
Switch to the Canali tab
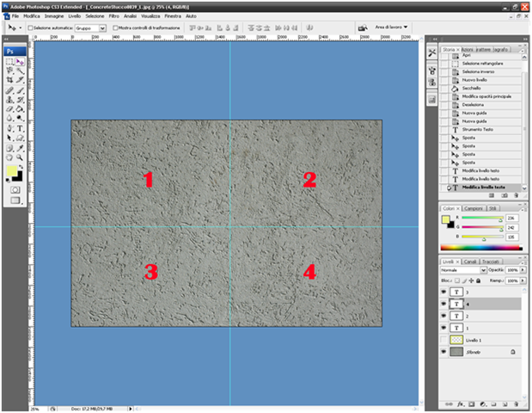click(x=469, y=260)
